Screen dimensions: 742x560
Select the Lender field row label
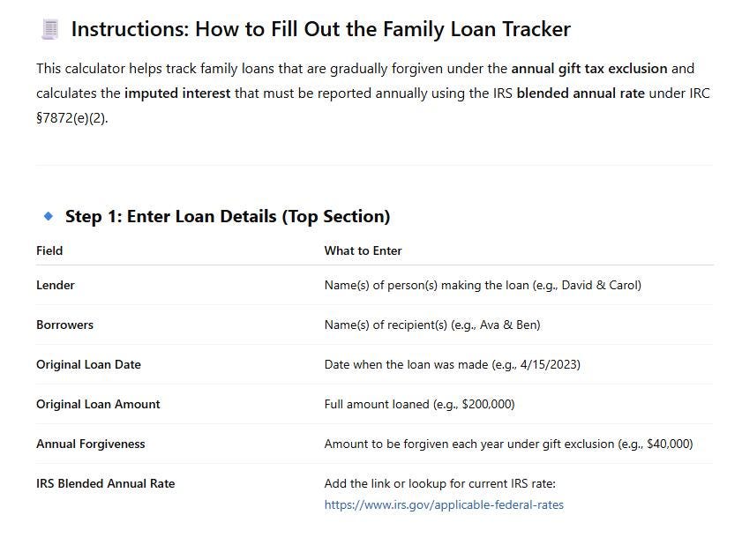56,285
